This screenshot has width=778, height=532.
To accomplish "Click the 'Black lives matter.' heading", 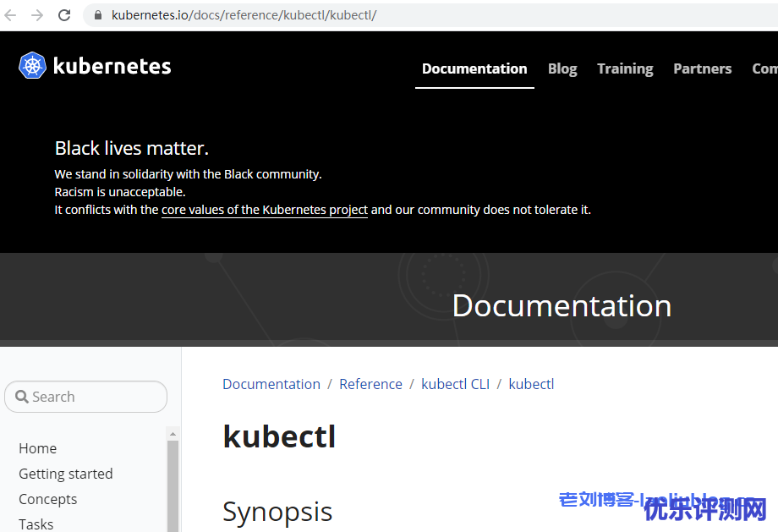I will click(131, 148).
